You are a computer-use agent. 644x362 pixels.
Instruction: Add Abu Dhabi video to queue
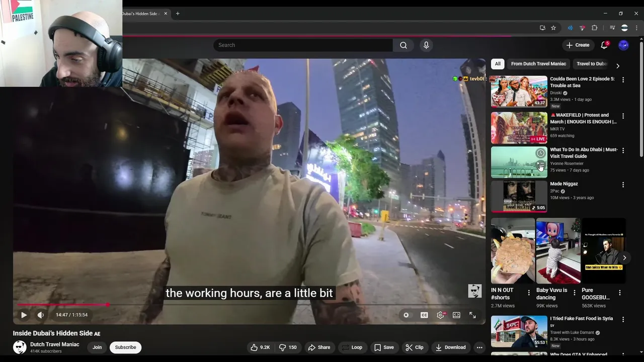540,165
